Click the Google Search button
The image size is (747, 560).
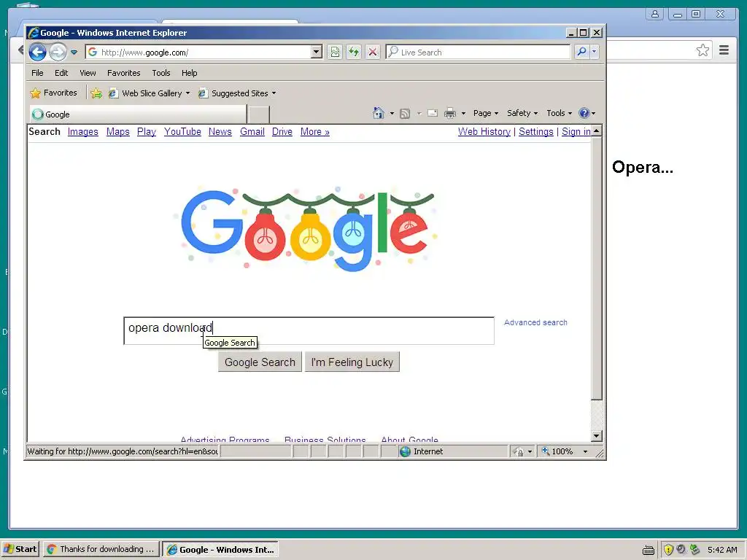260,362
